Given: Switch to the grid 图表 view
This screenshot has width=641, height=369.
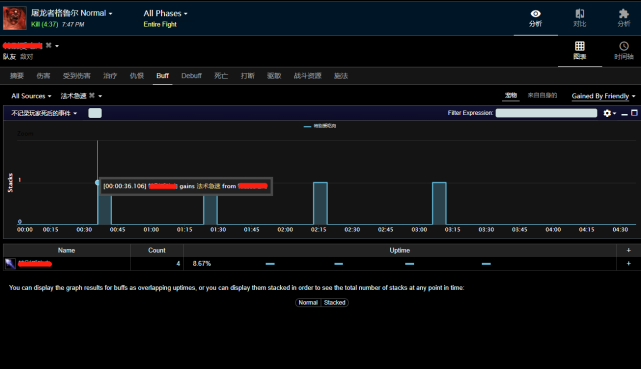Looking at the screenshot, I should click(x=580, y=50).
